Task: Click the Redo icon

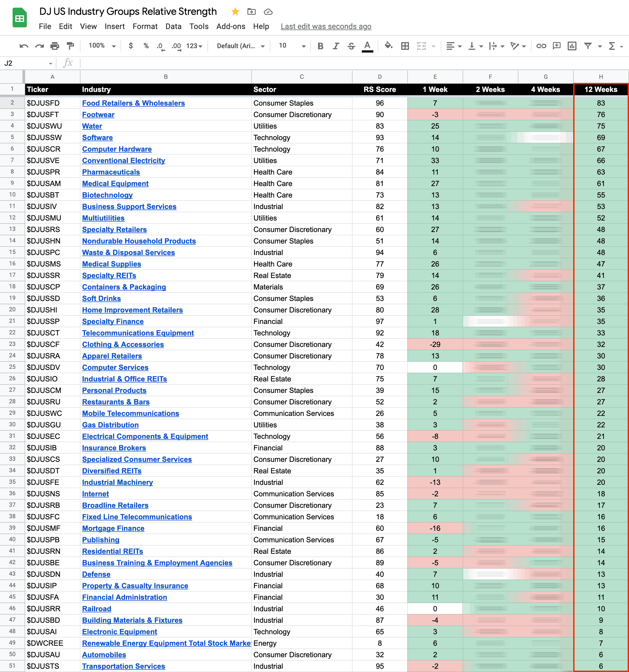Action: click(x=40, y=46)
